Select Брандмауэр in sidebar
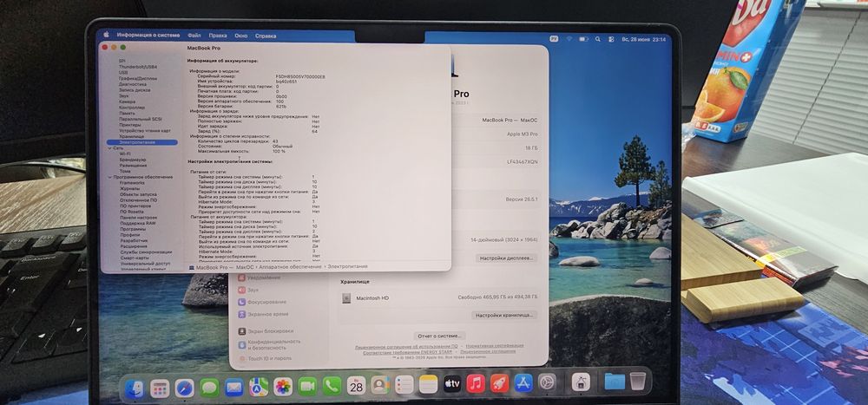The width and height of the screenshot is (868, 405). [x=133, y=160]
